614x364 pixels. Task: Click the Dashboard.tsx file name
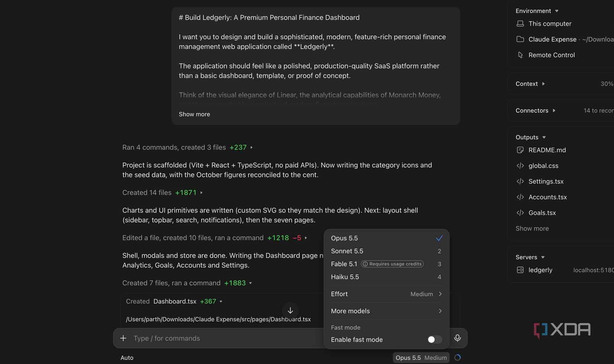click(175, 302)
